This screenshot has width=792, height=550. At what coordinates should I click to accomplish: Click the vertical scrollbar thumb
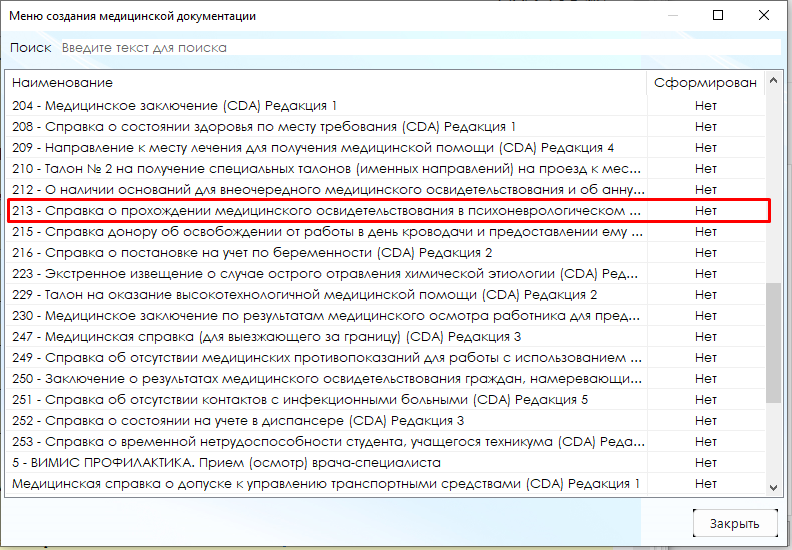[773, 342]
